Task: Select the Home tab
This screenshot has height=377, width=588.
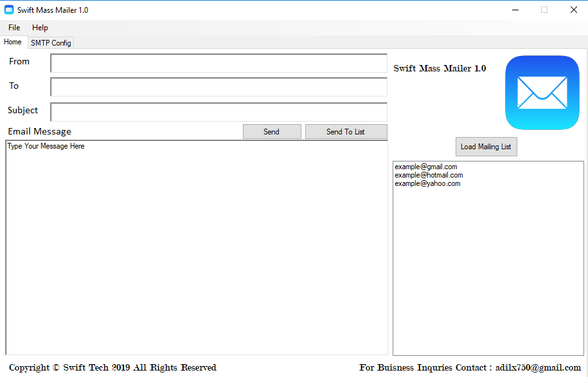Action: coord(13,42)
